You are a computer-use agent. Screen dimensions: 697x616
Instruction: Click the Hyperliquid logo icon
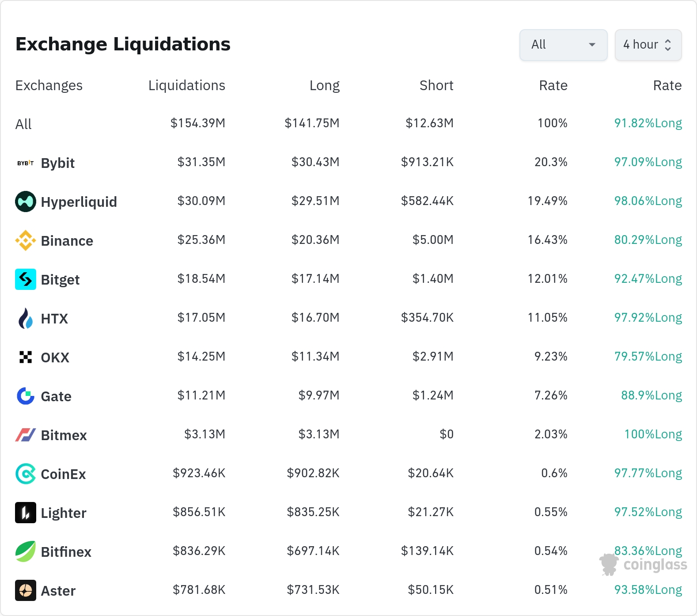[25, 202]
